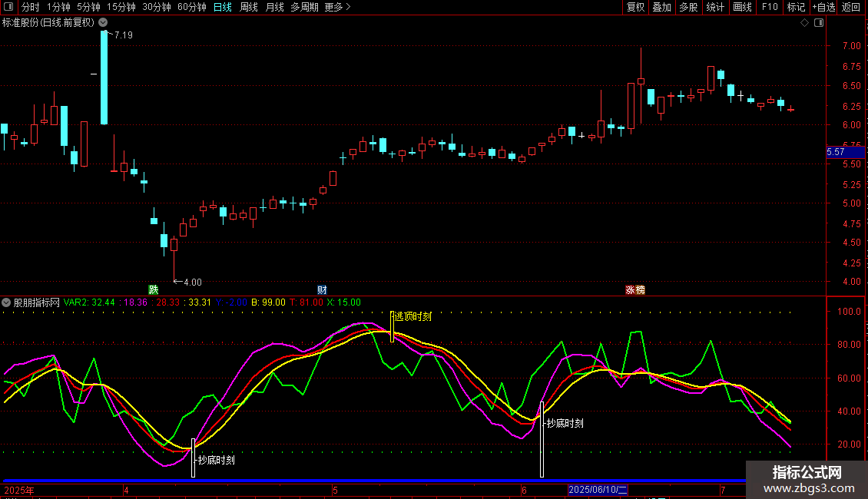Open the 多周期 multi-period view
This screenshot has height=499, width=868.
click(x=304, y=7)
